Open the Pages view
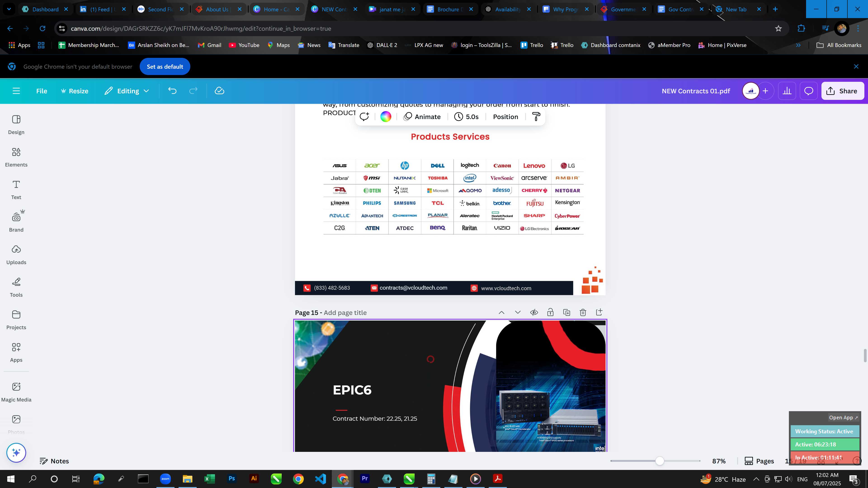 [x=759, y=461]
